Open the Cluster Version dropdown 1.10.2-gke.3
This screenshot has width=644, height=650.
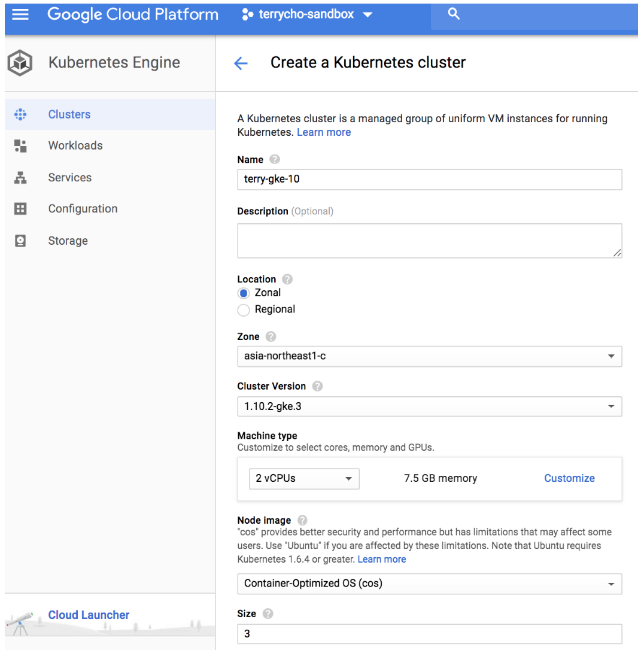point(429,406)
